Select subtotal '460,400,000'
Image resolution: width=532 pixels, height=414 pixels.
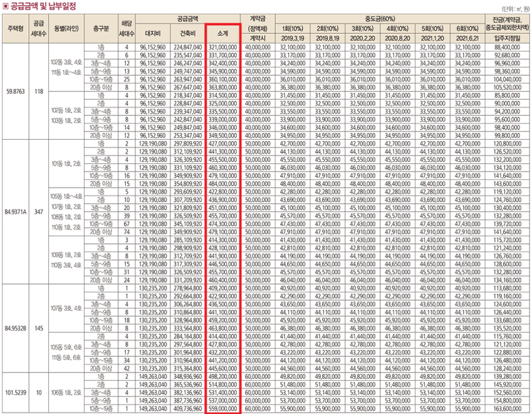[222, 280]
